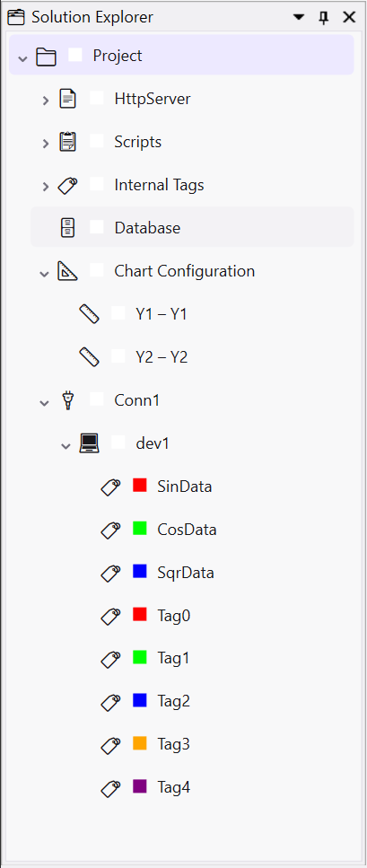Click the Conn1 plug icon
The image size is (367, 868).
[x=67, y=399]
